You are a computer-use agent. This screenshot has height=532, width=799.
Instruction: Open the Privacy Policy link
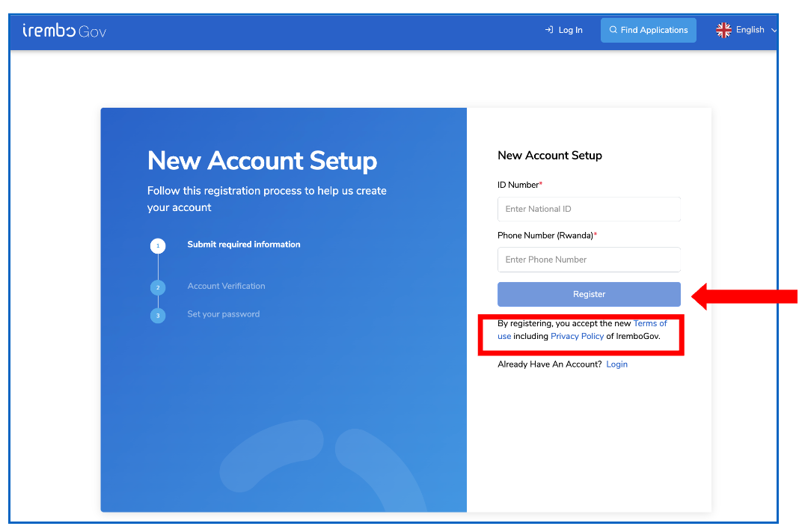pyautogui.click(x=577, y=336)
